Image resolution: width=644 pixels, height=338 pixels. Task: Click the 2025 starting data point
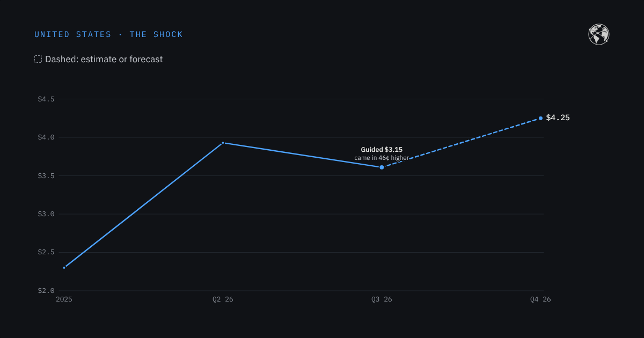tap(64, 267)
